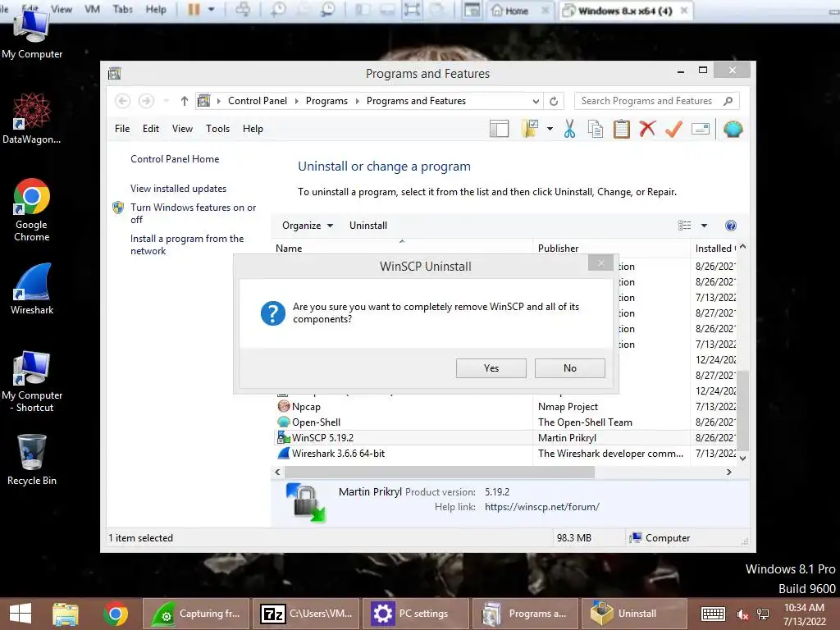Expand the address bar history dropdown
The image size is (840, 630).
[x=535, y=101]
